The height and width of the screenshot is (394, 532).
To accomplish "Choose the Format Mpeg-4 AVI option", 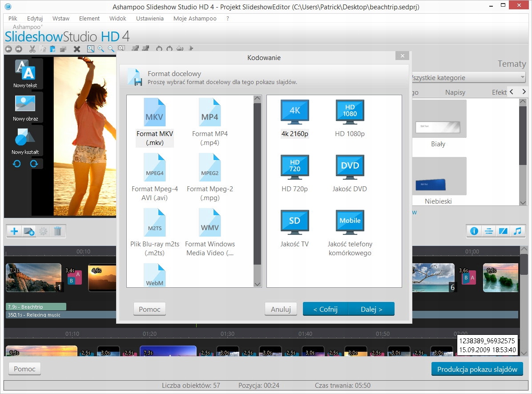I will coord(154,168).
